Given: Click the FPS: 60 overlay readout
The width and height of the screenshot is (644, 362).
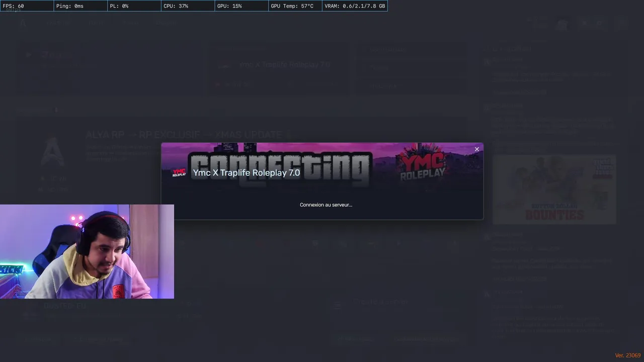Looking at the screenshot, I should click(x=27, y=6).
